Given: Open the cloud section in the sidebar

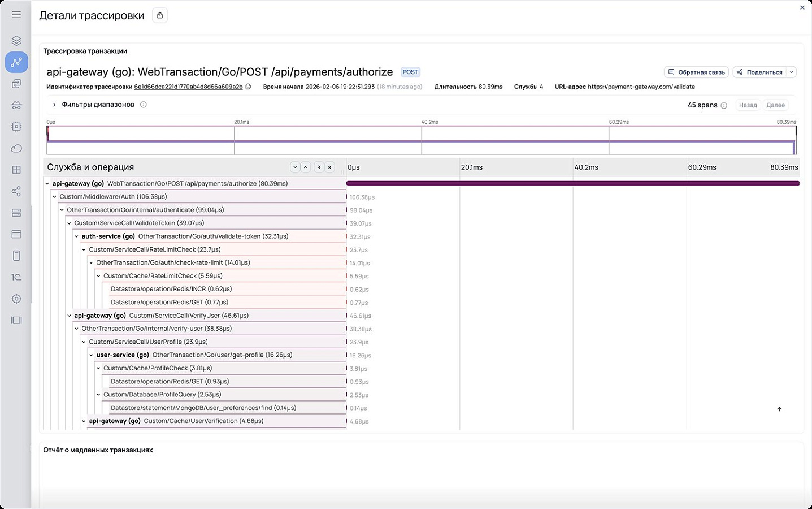Looking at the screenshot, I should point(16,148).
